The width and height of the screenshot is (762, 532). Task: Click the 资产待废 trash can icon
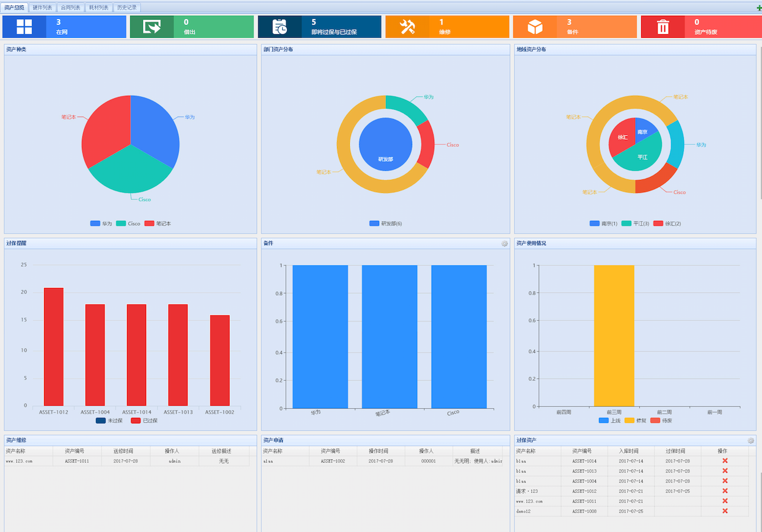tap(662, 27)
